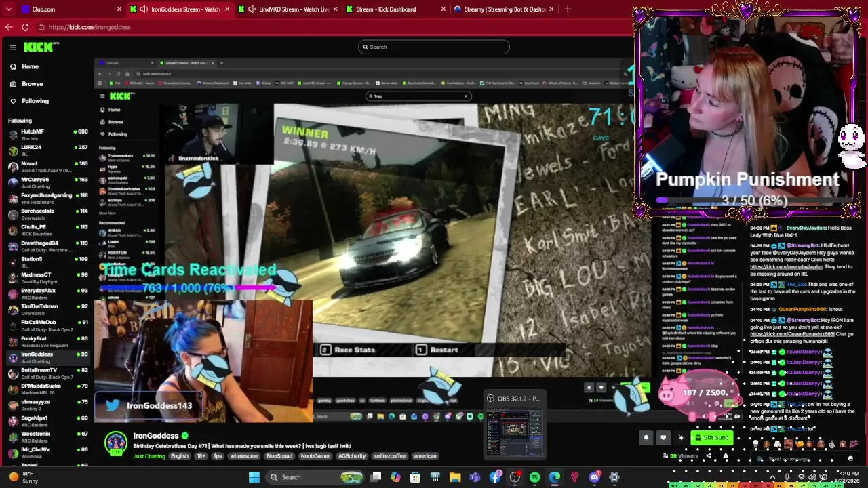Open Facebook app from the taskbar
868x488 pixels.
[x=495, y=477]
